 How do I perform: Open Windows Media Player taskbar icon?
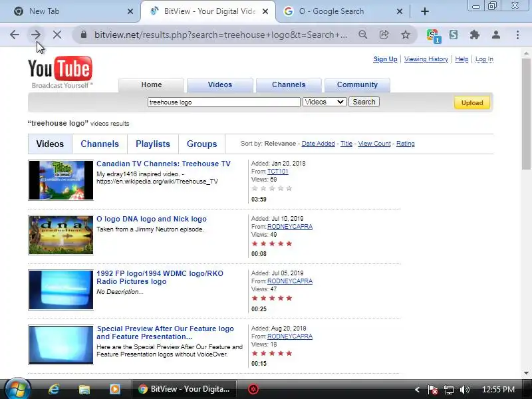114,389
